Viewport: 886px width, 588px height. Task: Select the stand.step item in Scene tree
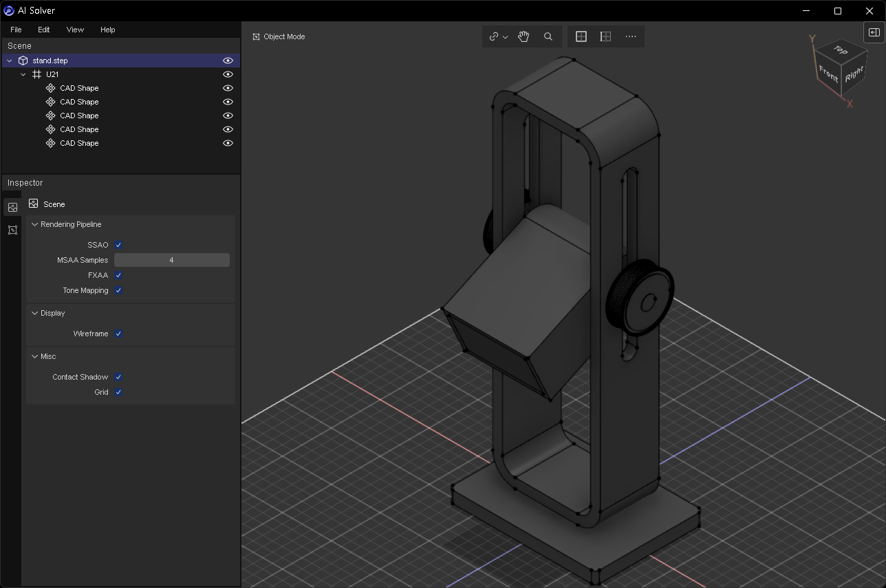pyautogui.click(x=121, y=61)
